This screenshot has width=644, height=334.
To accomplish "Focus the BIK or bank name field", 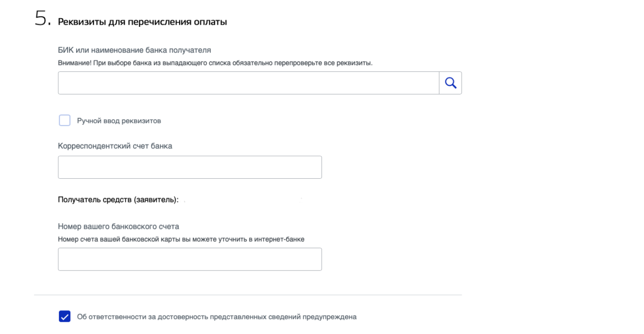I will (x=248, y=83).
